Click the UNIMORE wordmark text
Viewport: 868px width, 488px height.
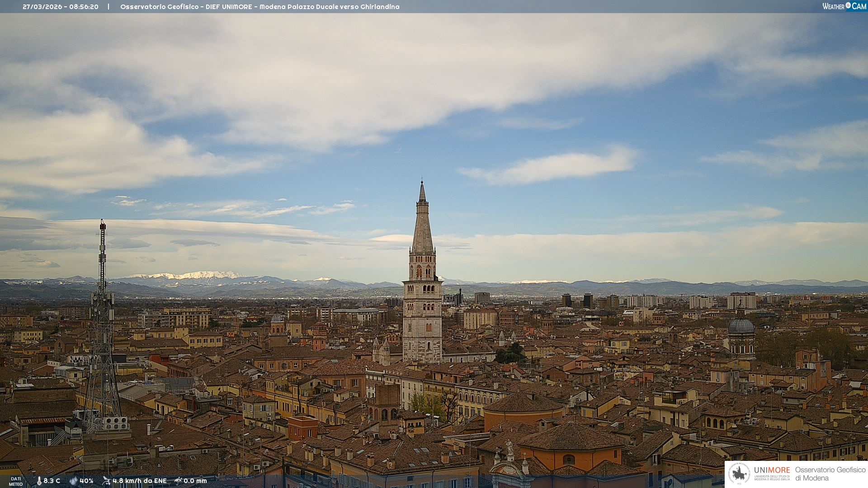[x=772, y=470]
